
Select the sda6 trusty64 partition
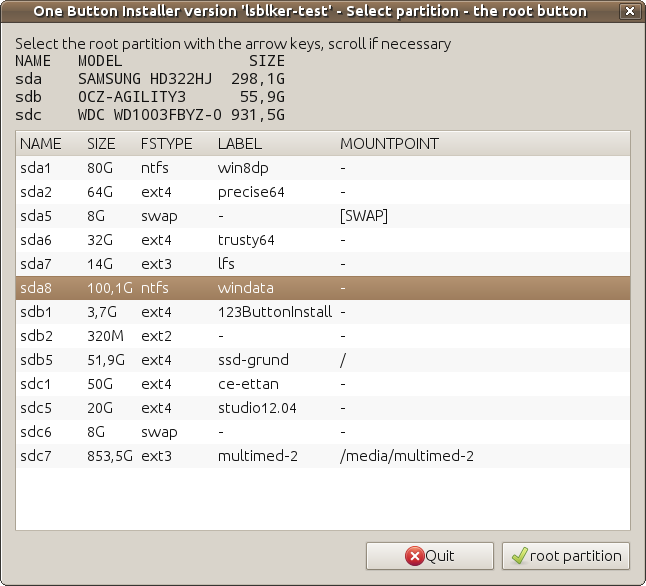[x=322, y=240]
